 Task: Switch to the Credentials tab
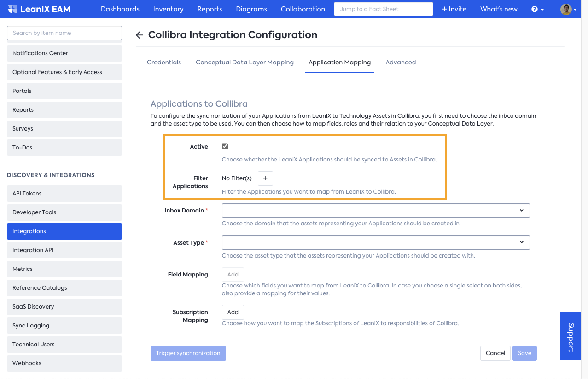click(x=164, y=63)
